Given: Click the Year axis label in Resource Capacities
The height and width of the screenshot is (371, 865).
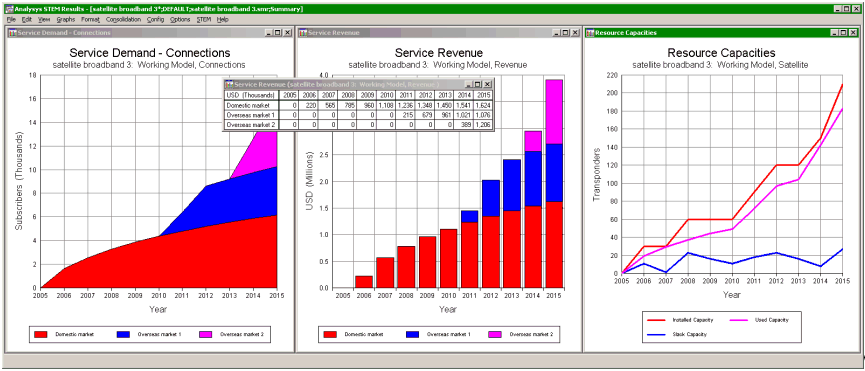Looking at the screenshot, I should pyautogui.click(x=731, y=295).
